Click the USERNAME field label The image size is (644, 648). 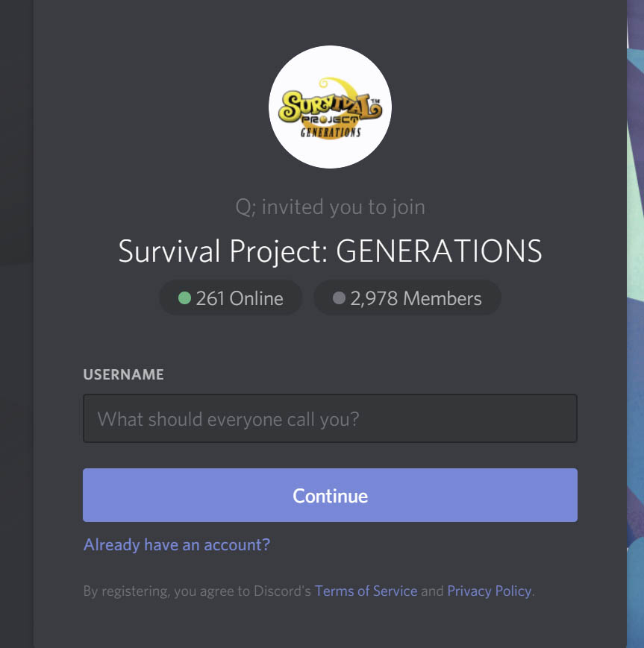pyautogui.click(x=123, y=374)
